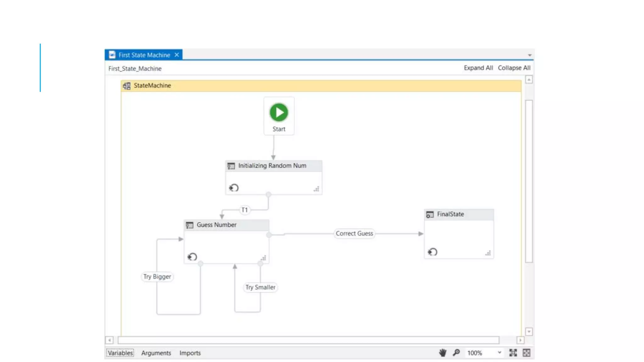The image size is (644, 362).
Task: Click entry icon in FinalState box
Action: tap(432, 252)
